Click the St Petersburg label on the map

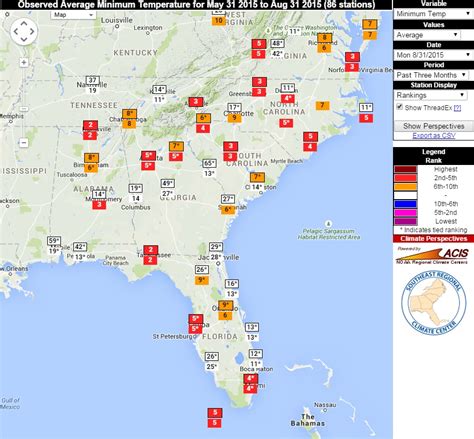[x=174, y=337]
